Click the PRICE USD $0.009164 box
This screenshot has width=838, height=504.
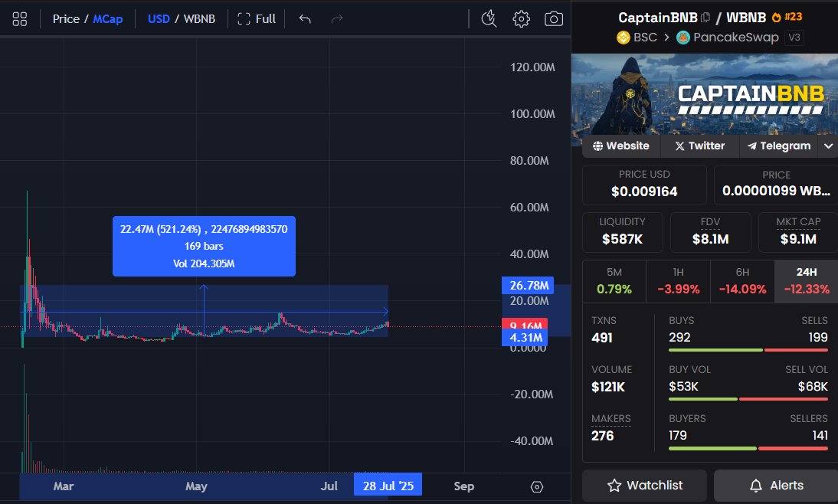pos(644,185)
